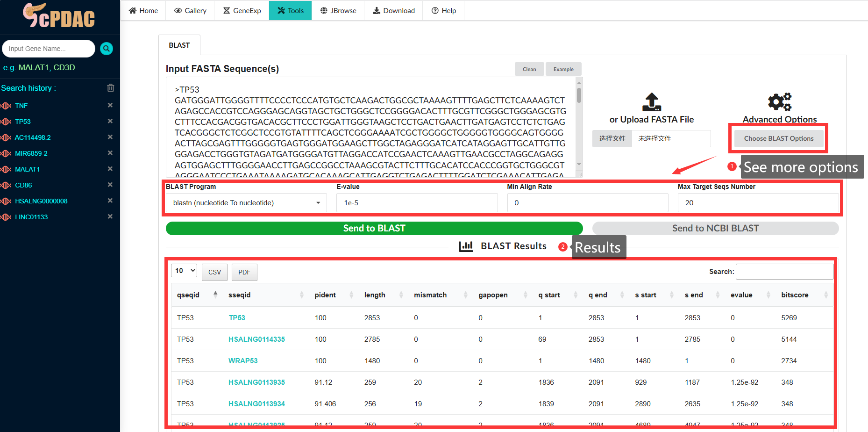Click the results Search input field
This screenshot has height=432, width=868.
[x=784, y=272]
